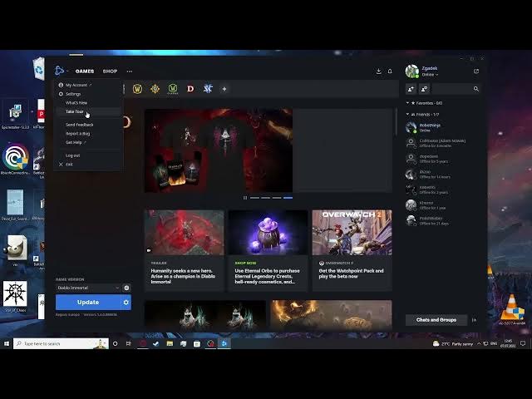532x399 pixels.
Task: Select friend offline for 5 years
Action: coord(441,159)
